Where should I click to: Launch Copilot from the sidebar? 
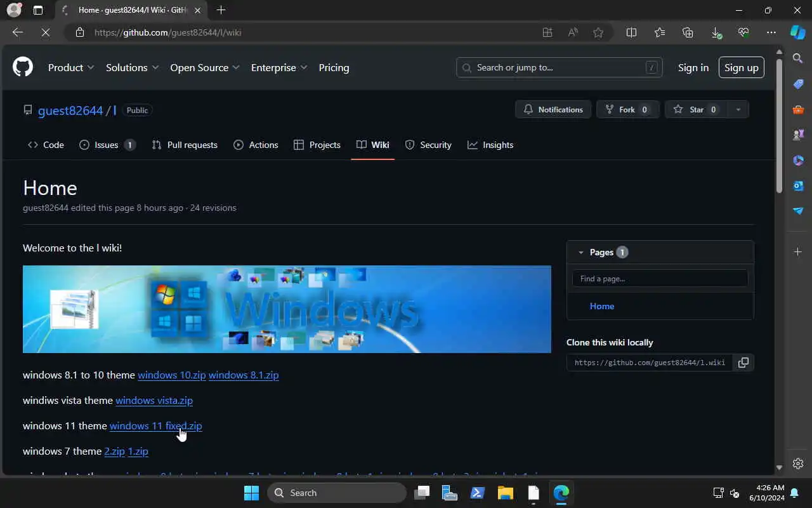[798, 32]
